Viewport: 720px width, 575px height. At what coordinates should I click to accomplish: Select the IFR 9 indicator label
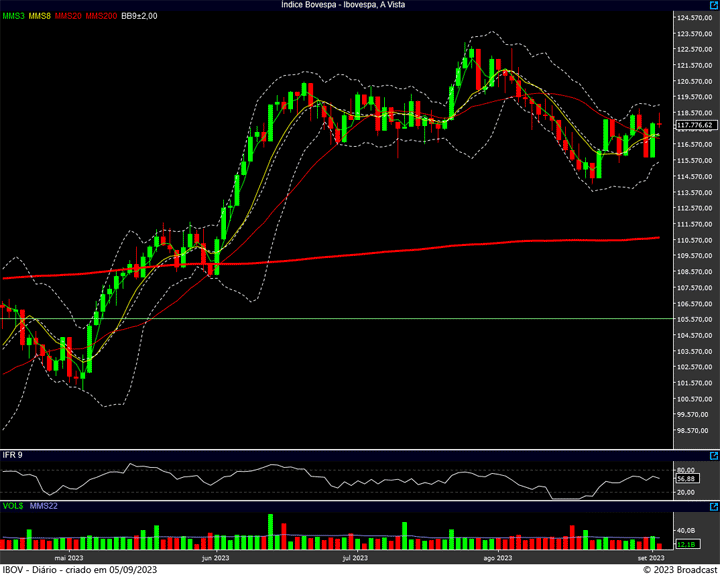click(12, 456)
